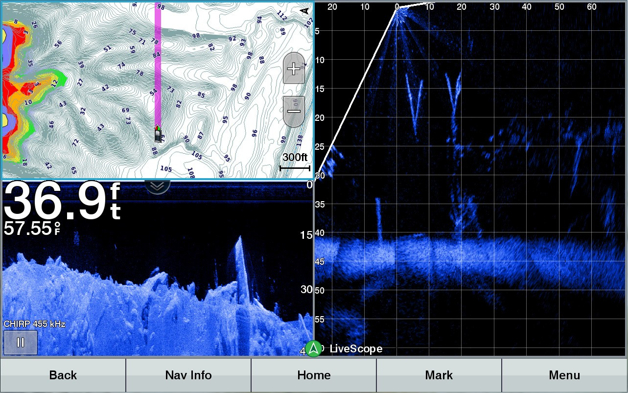Mark a waypoint with Mark button
The width and height of the screenshot is (628, 393).
coord(439,375)
